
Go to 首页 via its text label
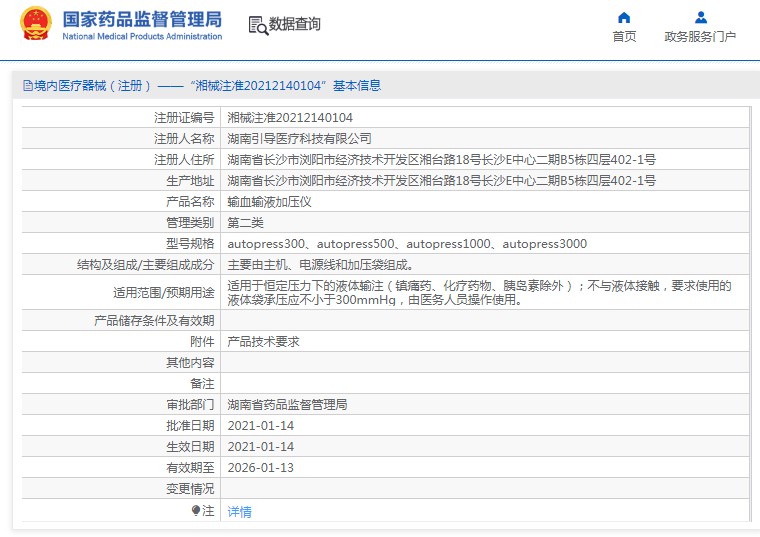624,37
